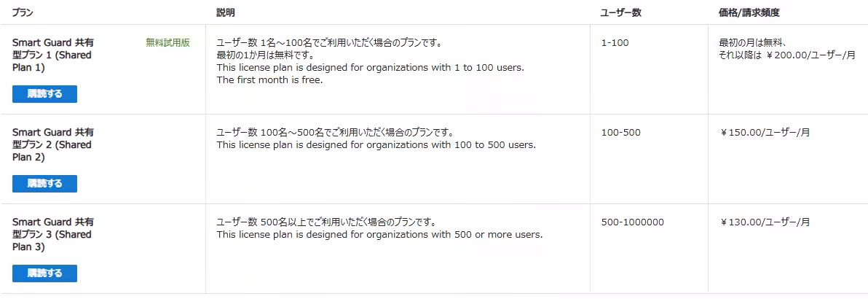This screenshot has width=868, height=299.
Task: Select the Smart Guard 共有型プラン 1 name
Action: coord(52,55)
